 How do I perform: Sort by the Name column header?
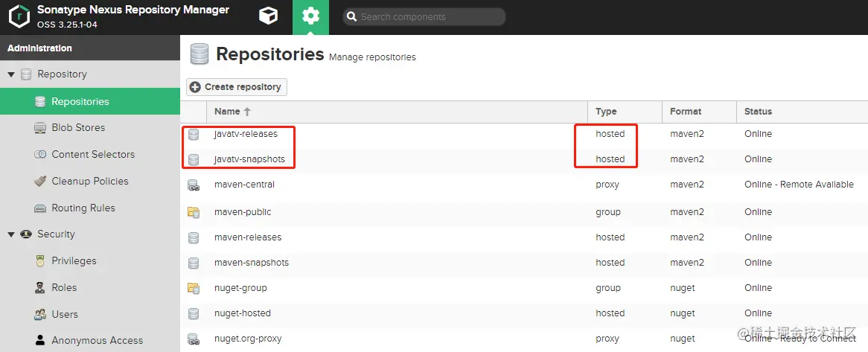397,111
